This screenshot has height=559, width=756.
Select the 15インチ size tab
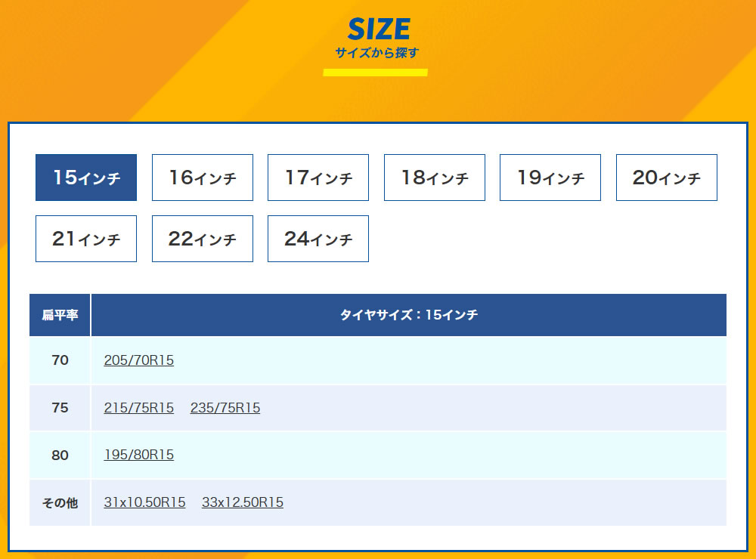coord(86,178)
